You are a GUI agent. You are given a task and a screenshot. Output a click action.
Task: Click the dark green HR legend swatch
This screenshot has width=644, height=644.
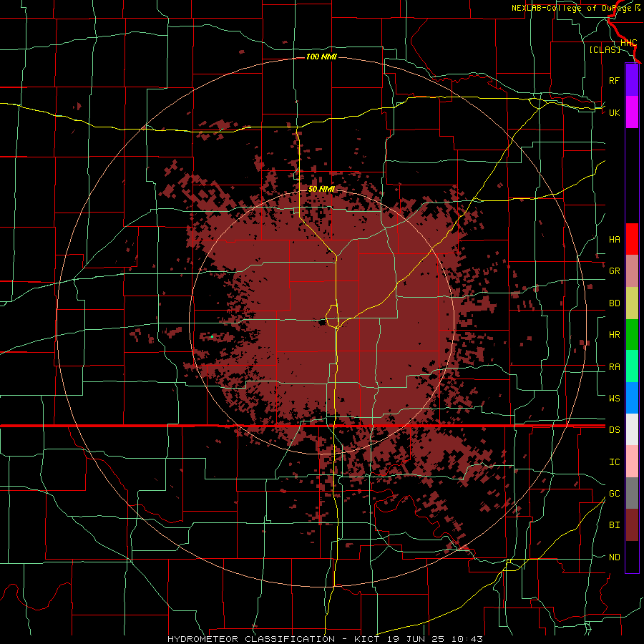pos(632,335)
